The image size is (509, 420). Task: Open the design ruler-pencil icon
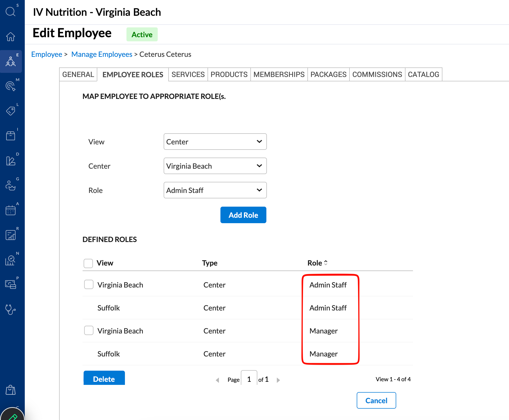coord(11,161)
